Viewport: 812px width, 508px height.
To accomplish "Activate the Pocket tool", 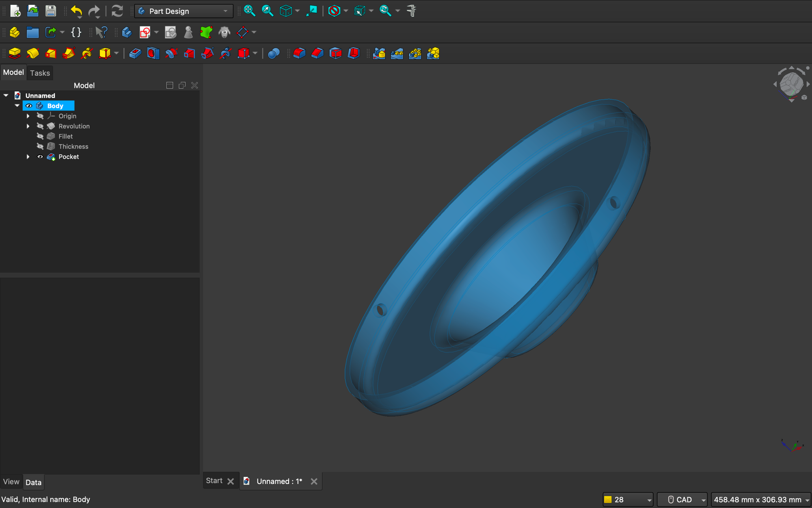I will (x=136, y=53).
